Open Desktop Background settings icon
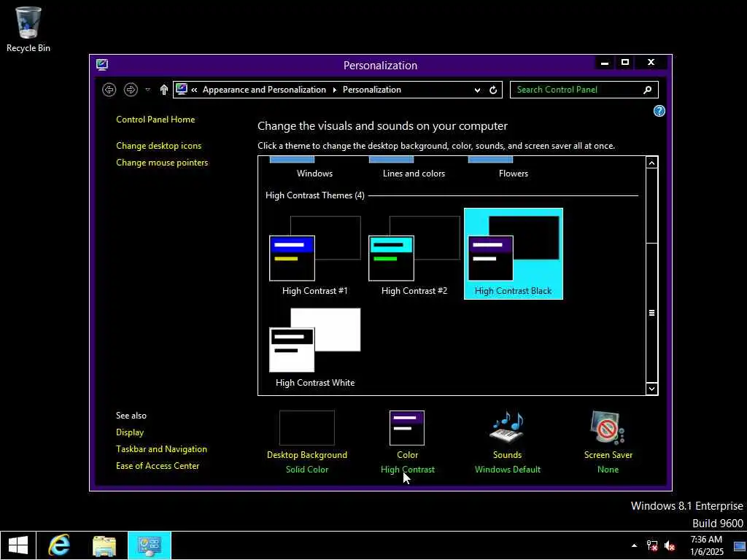This screenshot has height=560, width=747. (307, 428)
